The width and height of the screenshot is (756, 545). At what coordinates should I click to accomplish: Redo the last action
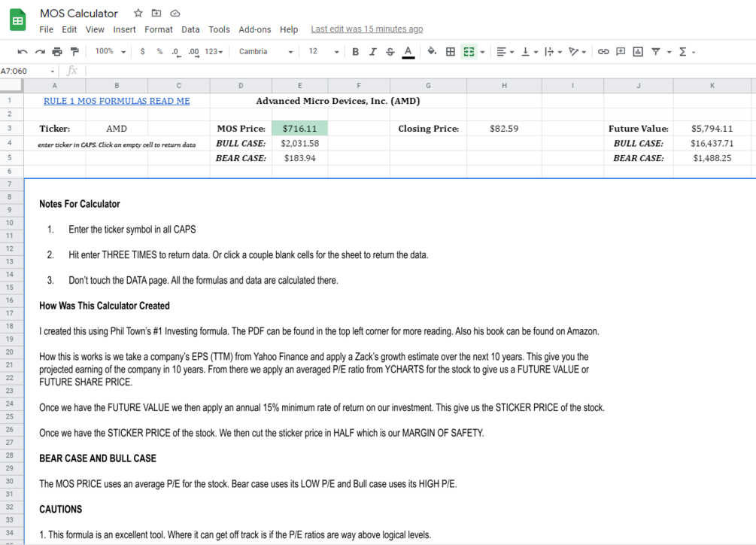tap(40, 52)
